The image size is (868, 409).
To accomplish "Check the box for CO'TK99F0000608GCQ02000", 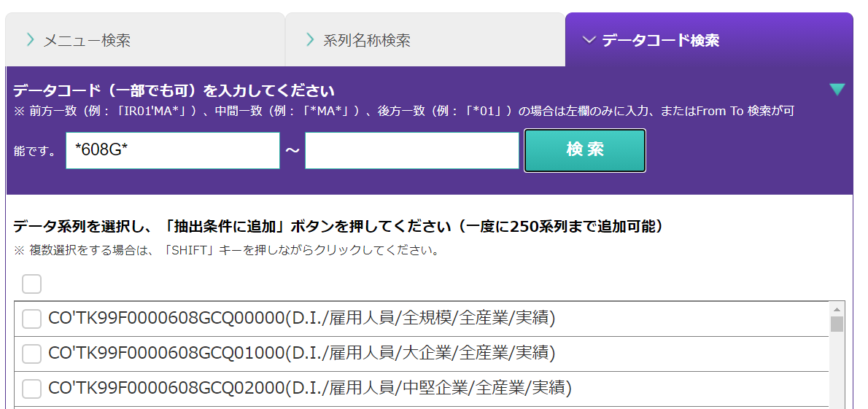I will (31, 389).
